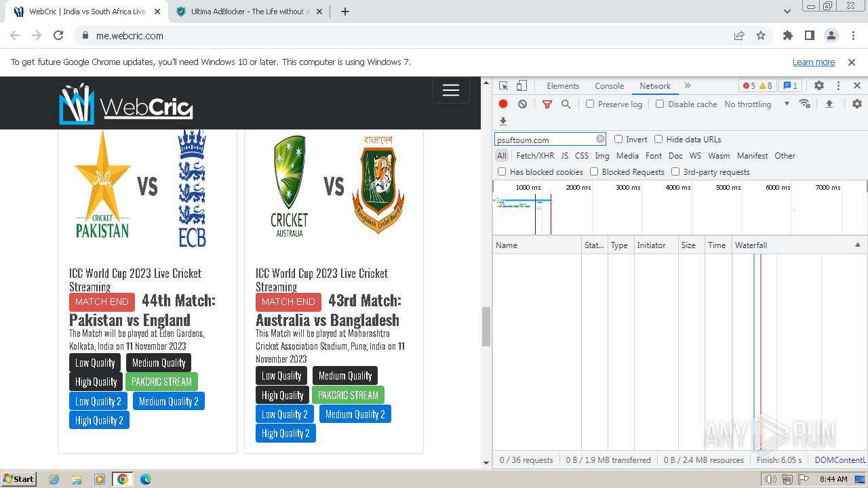The height and width of the screenshot is (488, 868).
Task: Filter by JS requests
Action: tap(564, 155)
